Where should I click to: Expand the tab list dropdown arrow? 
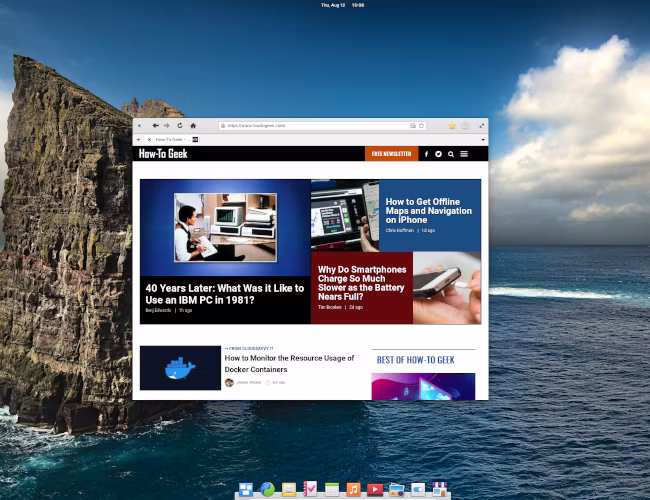tap(483, 140)
